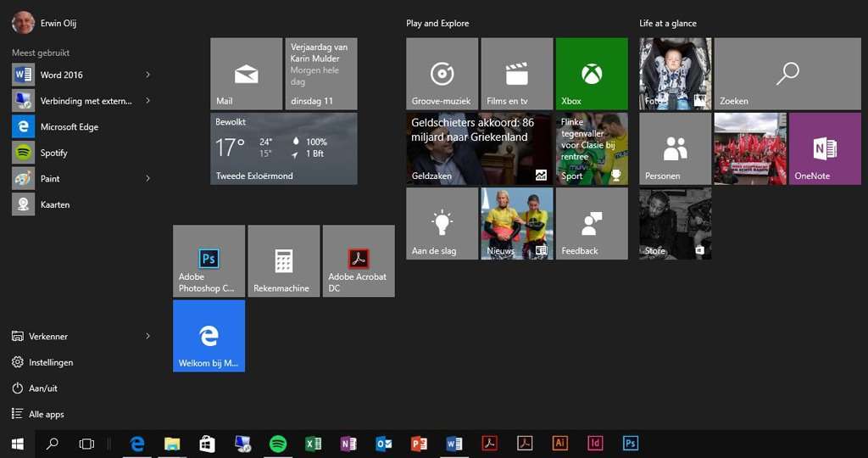Viewport: 868px width, 458px height.
Task: Open the Films en tv tile
Action: 517,74
